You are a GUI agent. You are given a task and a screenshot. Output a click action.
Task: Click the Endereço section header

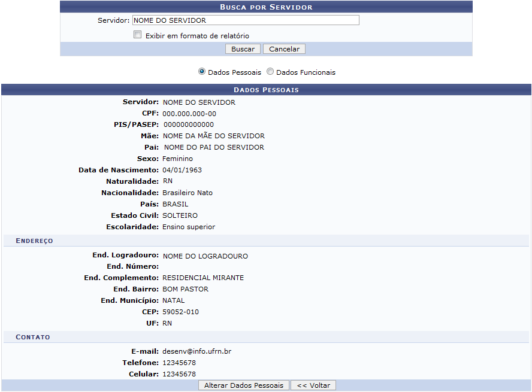tap(34, 241)
